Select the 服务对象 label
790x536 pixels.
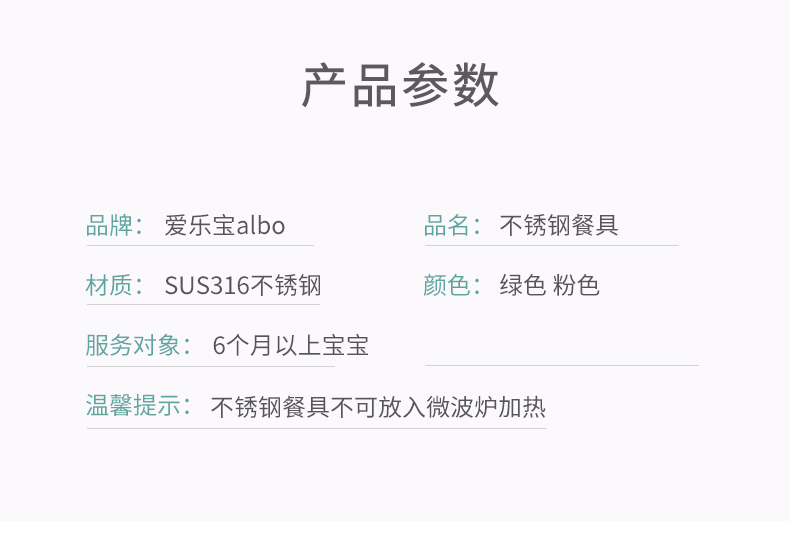[x=133, y=345]
